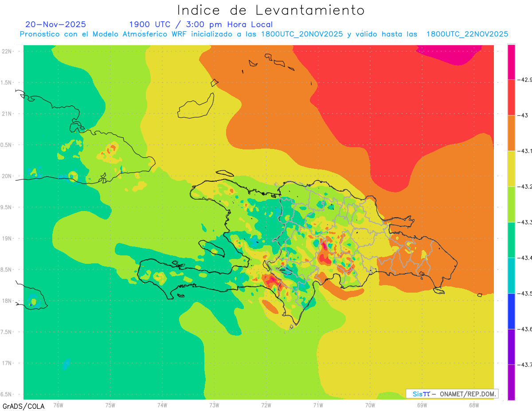
Task: Click the '69W' longitude label
Action: (x=422, y=405)
